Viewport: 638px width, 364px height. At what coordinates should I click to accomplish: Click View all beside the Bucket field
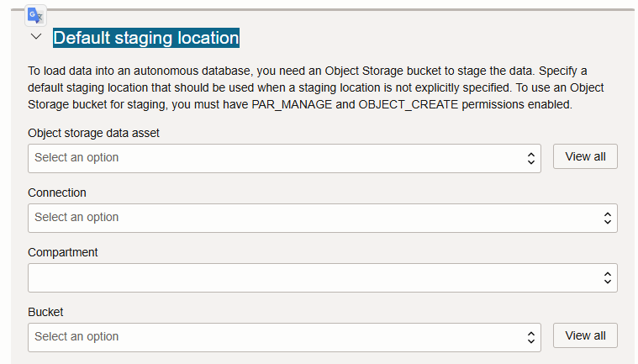coord(585,335)
